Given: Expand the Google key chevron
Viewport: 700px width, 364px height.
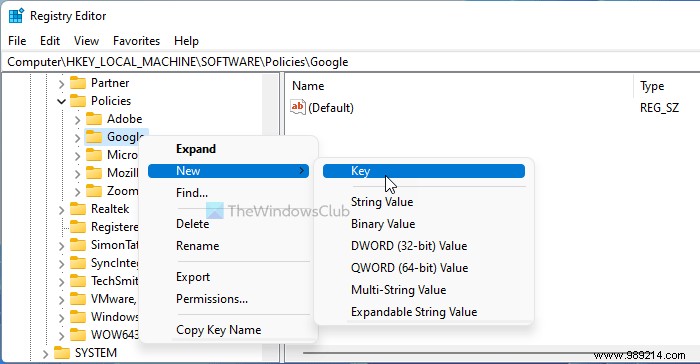Looking at the screenshot, I should pyautogui.click(x=77, y=138).
